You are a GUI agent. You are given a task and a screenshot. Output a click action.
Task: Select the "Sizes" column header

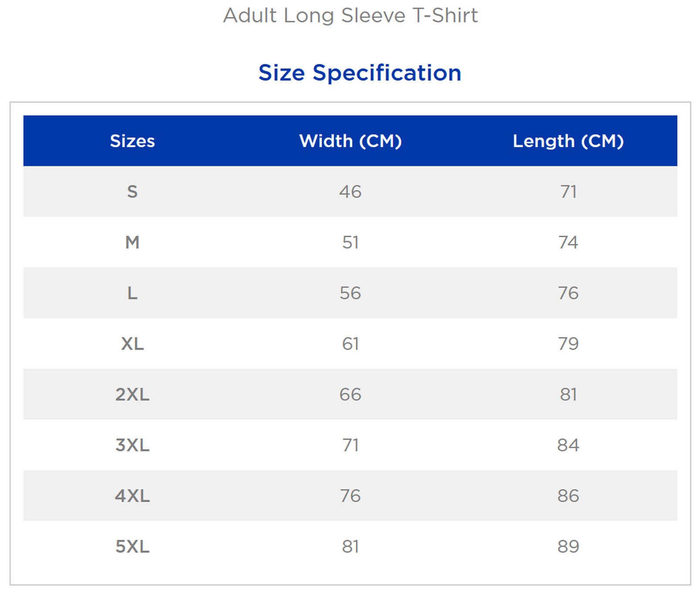click(x=132, y=141)
